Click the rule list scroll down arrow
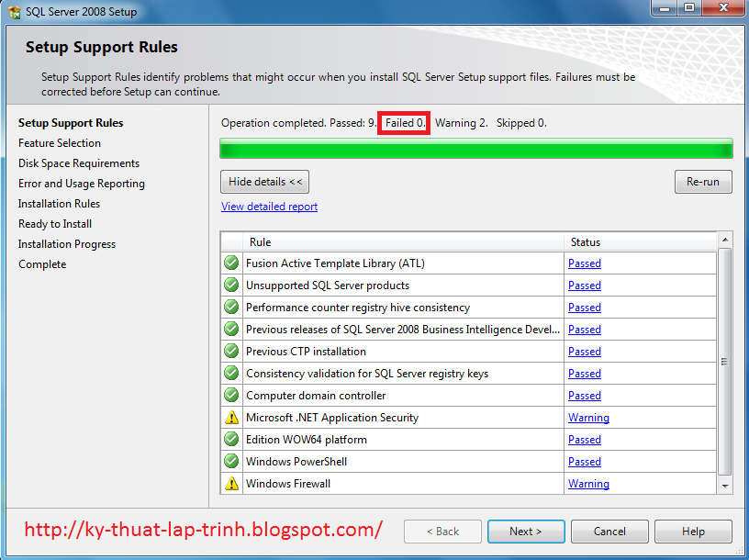Screen dimensions: 749x560 (x=725, y=486)
